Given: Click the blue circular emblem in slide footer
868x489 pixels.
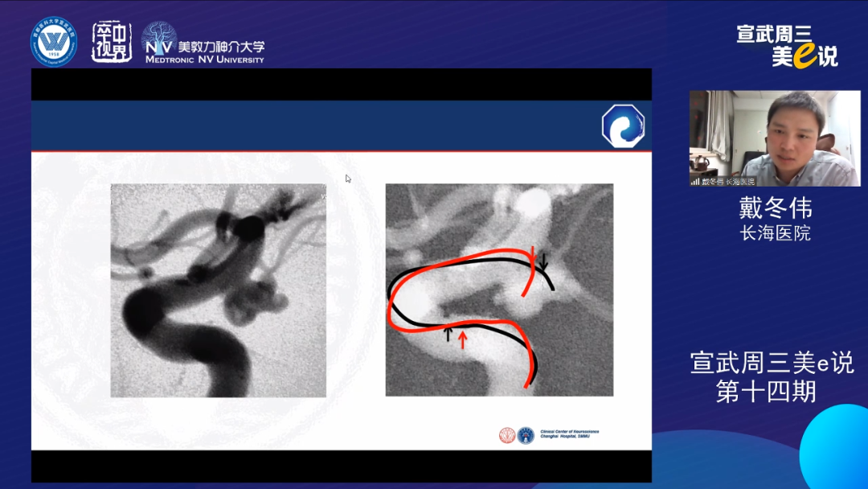Looking at the screenshot, I should pyautogui.click(x=526, y=435).
